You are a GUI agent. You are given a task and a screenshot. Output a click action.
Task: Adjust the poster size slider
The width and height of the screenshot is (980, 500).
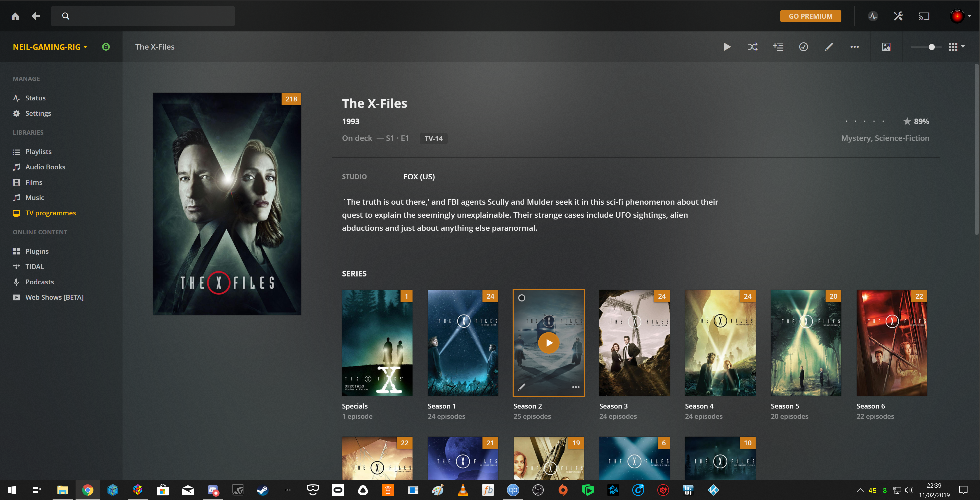tap(926, 47)
